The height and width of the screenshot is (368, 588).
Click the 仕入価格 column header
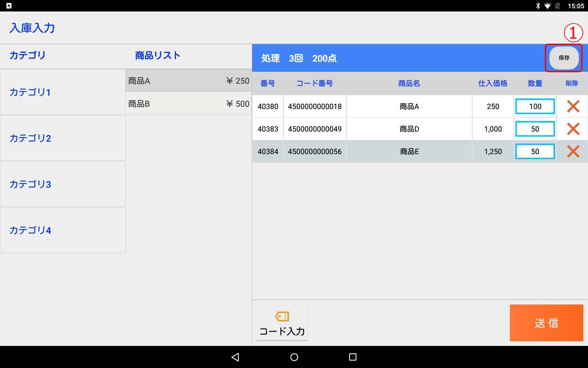pyautogui.click(x=493, y=83)
